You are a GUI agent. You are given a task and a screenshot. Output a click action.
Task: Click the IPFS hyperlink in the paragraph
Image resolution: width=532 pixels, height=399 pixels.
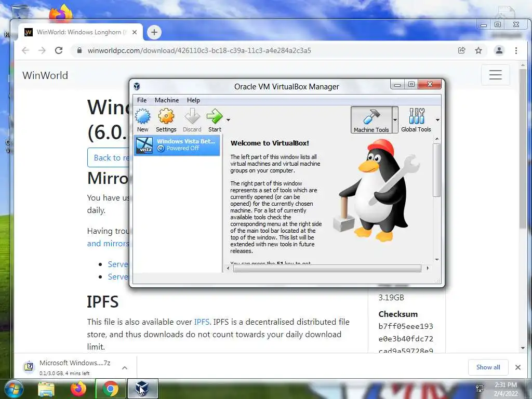202,322
